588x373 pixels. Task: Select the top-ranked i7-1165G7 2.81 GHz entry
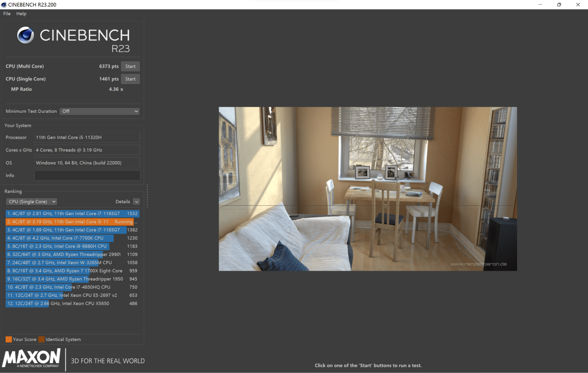point(72,214)
